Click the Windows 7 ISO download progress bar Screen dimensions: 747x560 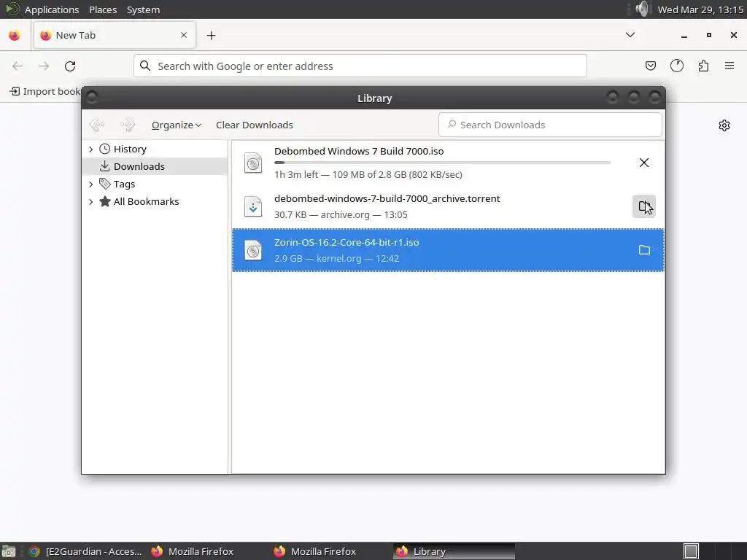442,163
